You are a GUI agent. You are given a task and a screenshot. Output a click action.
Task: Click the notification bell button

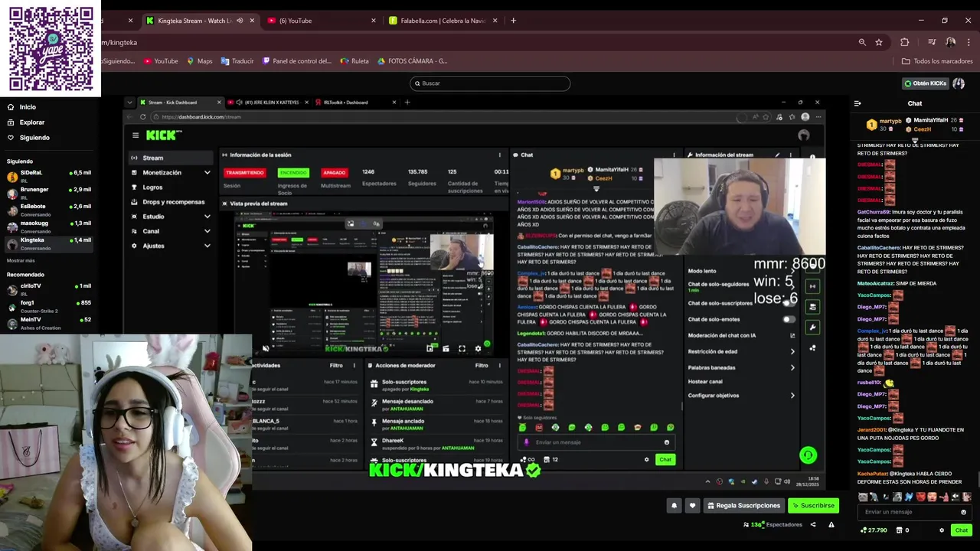tap(674, 505)
